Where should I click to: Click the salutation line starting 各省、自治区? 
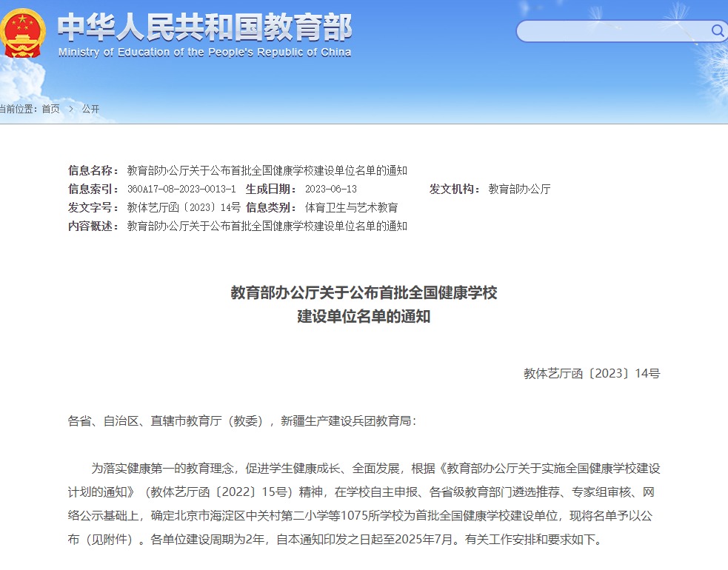[242, 421]
